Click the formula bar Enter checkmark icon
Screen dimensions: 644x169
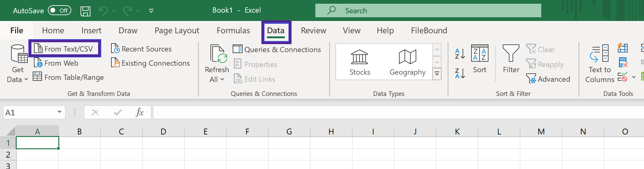118,113
